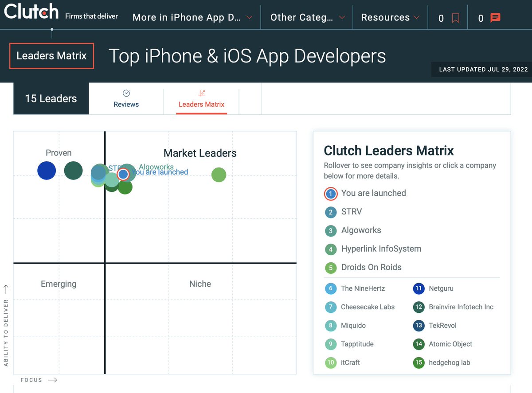Screen dimensions: 532x393
Task: Select numbered circle 6 for The NineHertz
Action: coord(331,288)
